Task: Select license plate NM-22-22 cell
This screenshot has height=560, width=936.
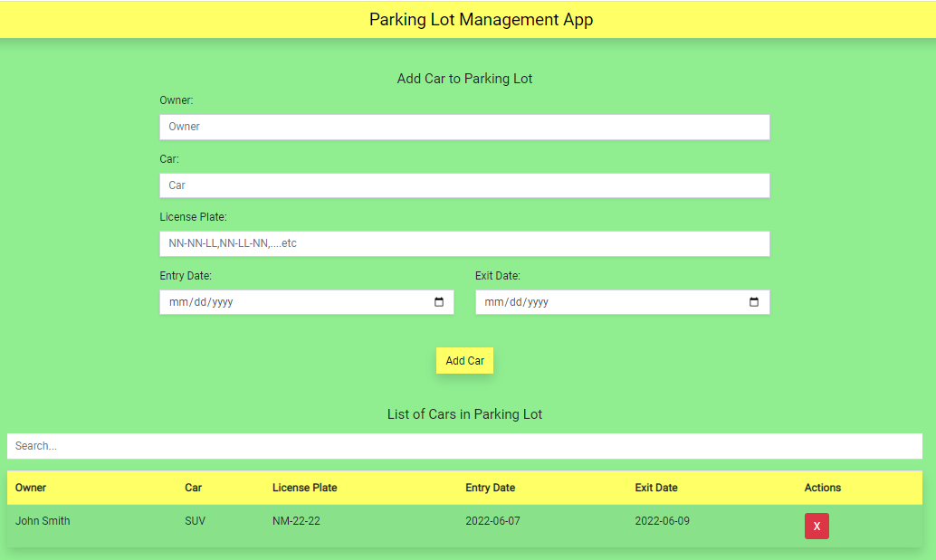Action: [296, 521]
